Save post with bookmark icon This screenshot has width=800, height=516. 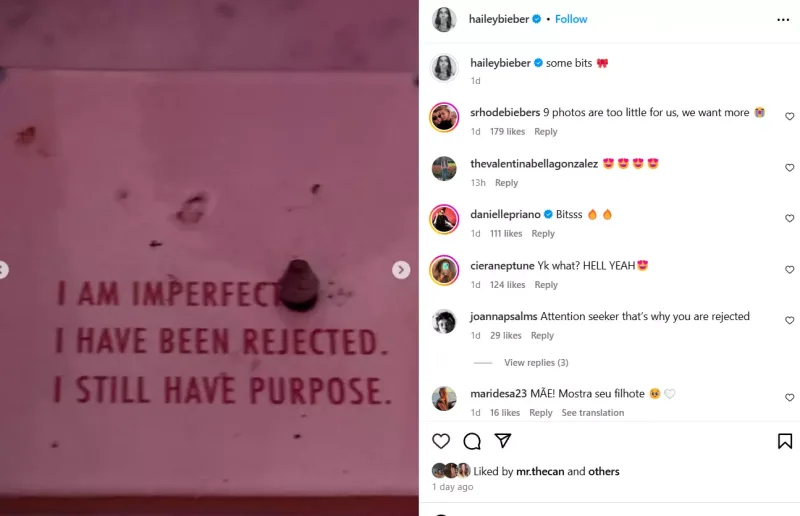click(x=785, y=441)
